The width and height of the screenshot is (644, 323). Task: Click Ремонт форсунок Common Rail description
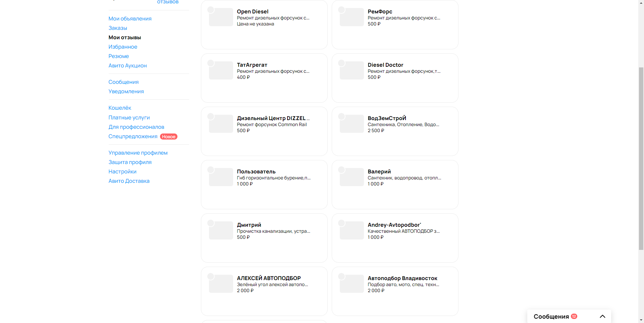pos(272,124)
